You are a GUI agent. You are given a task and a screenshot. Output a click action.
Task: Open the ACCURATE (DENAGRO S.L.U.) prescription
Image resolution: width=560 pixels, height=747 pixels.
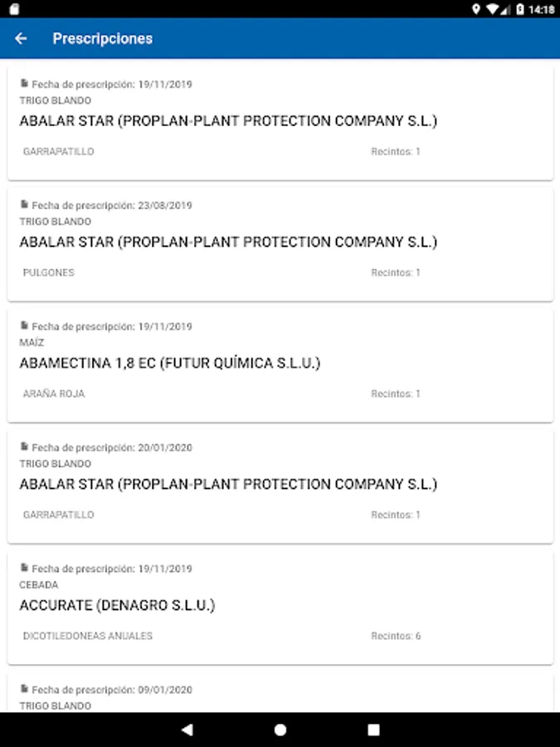coord(280,608)
